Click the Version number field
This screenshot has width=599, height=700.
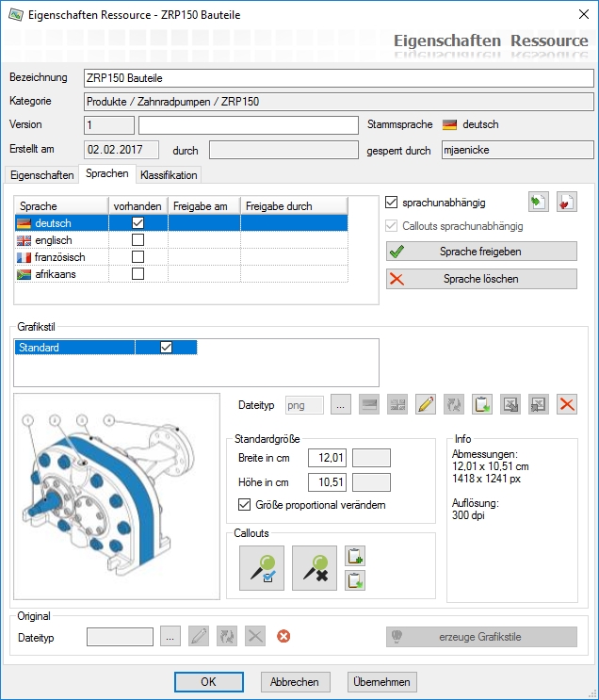point(109,125)
